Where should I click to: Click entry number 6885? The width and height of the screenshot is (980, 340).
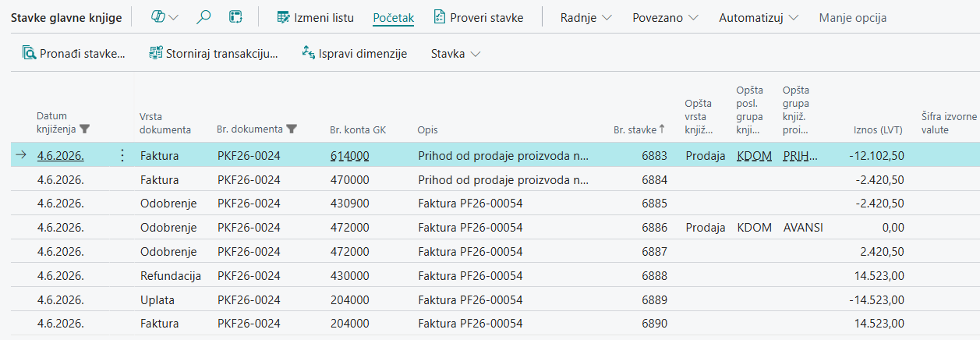click(x=654, y=204)
